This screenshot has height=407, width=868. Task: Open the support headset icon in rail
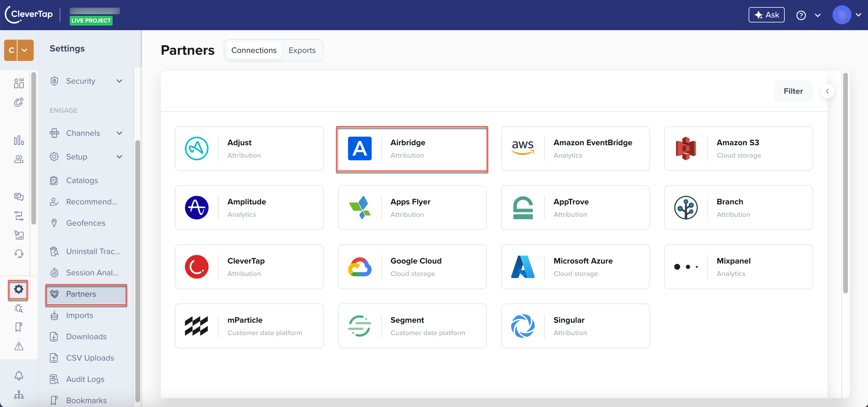pos(19,253)
